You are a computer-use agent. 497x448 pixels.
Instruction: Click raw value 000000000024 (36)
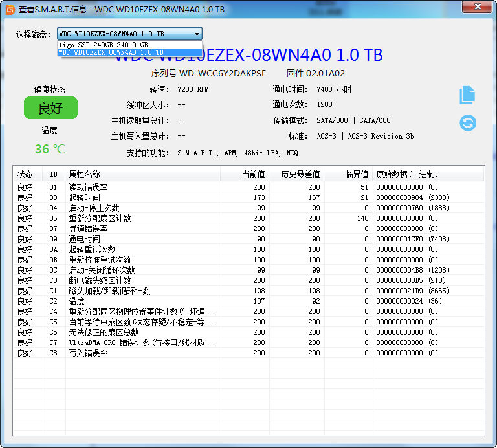click(x=409, y=301)
